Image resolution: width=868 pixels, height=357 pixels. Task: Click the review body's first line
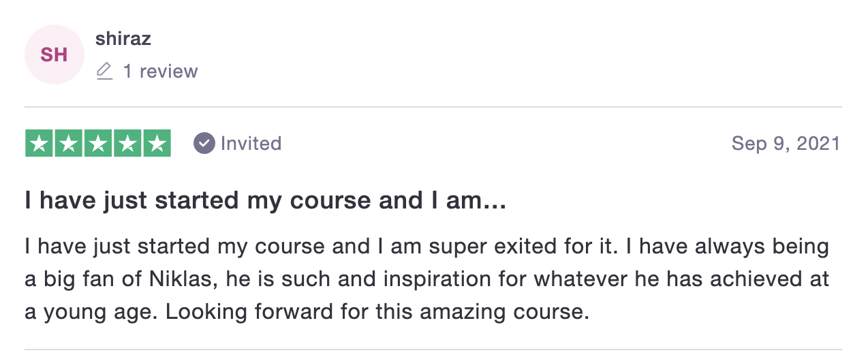click(427, 247)
